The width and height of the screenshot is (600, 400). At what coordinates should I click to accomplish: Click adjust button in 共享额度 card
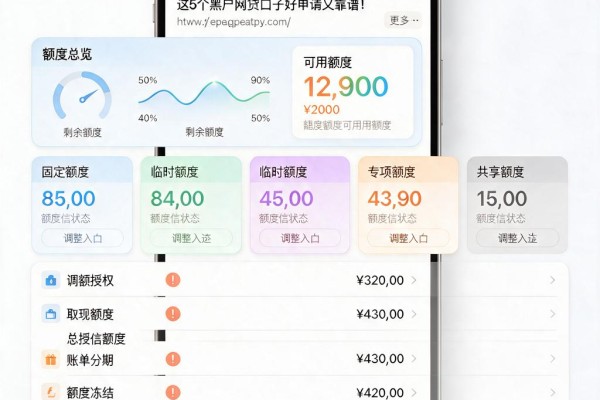(517, 238)
